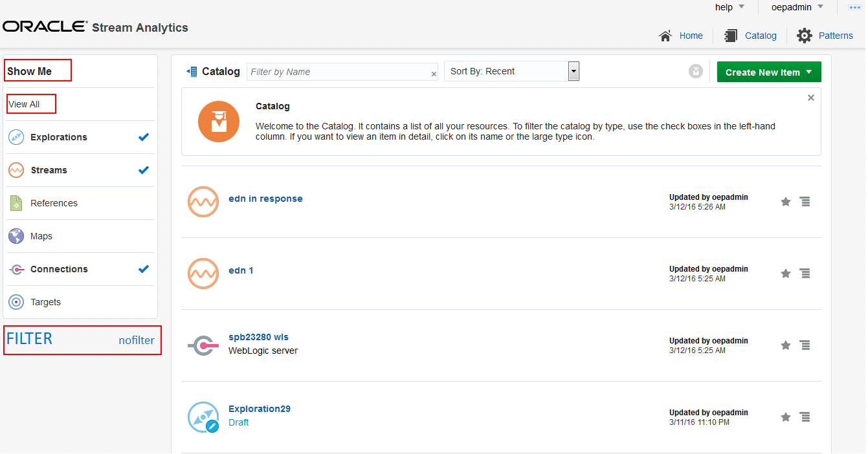Click the exploration icon for Exploration29
This screenshot has height=454, width=868.
(x=203, y=417)
